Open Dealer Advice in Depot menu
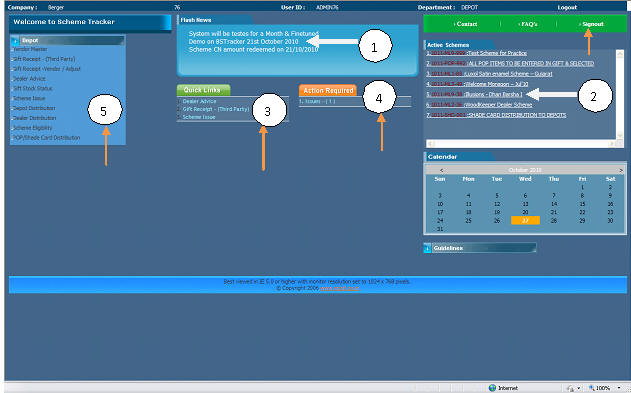 pyautogui.click(x=29, y=78)
